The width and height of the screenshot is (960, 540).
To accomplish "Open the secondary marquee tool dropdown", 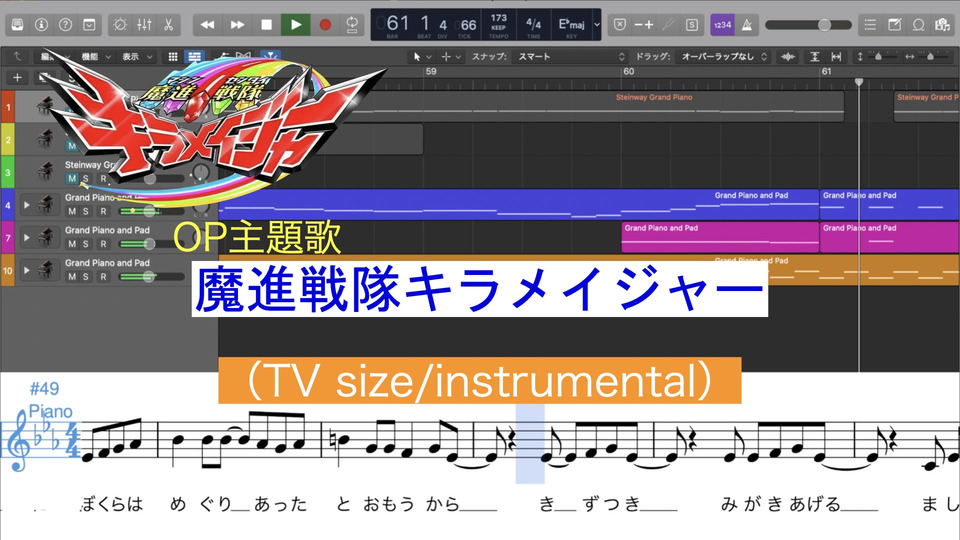I will pos(451,56).
